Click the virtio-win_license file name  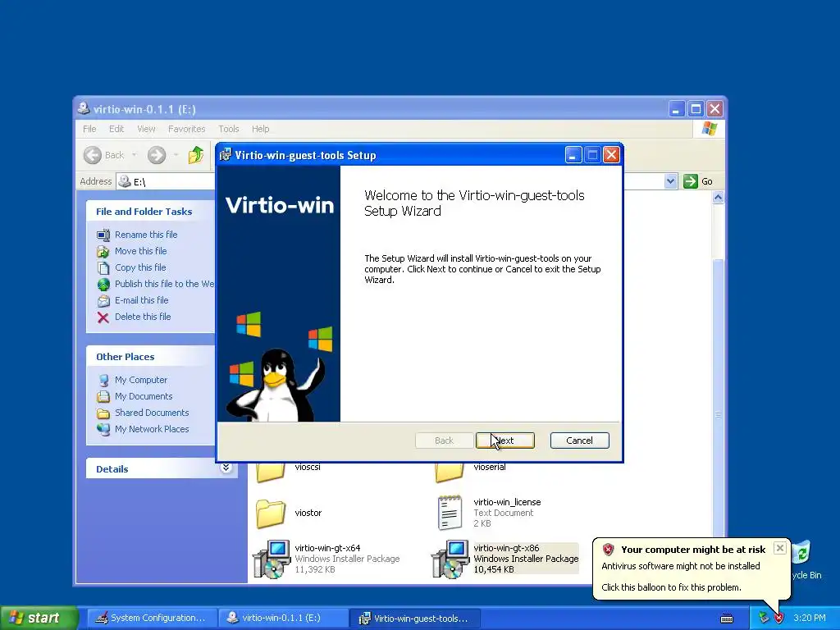coord(507,502)
